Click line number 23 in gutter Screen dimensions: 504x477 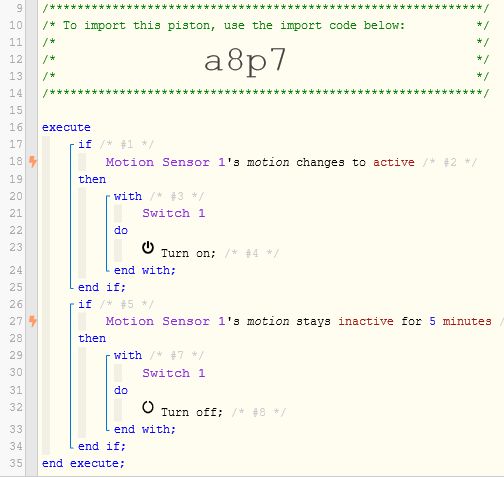click(16, 247)
